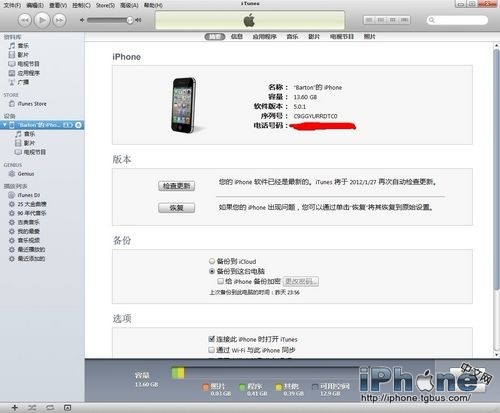Screen dimensions: 500x413
Task: Open iTunes Store in the sidebar
Action: click(32, 104)
